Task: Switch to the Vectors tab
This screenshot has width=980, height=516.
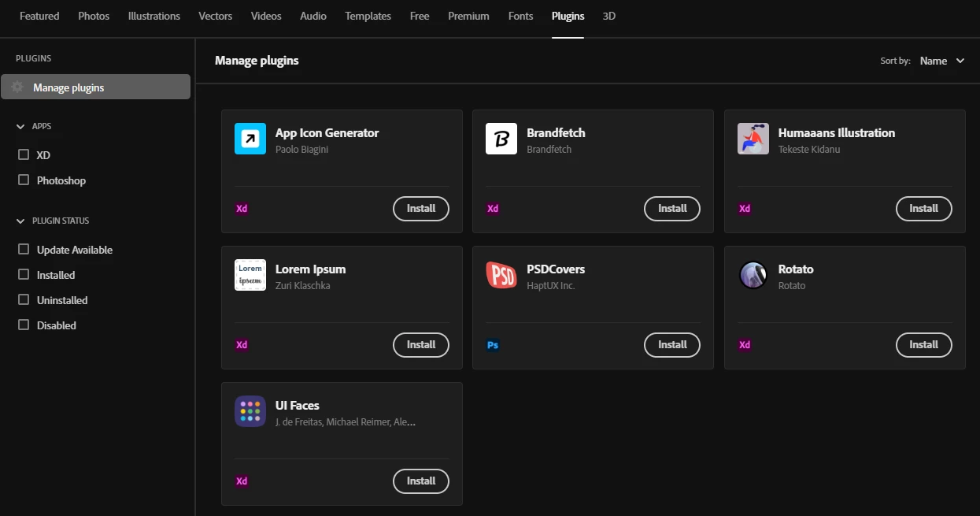Action: (216, 16)
